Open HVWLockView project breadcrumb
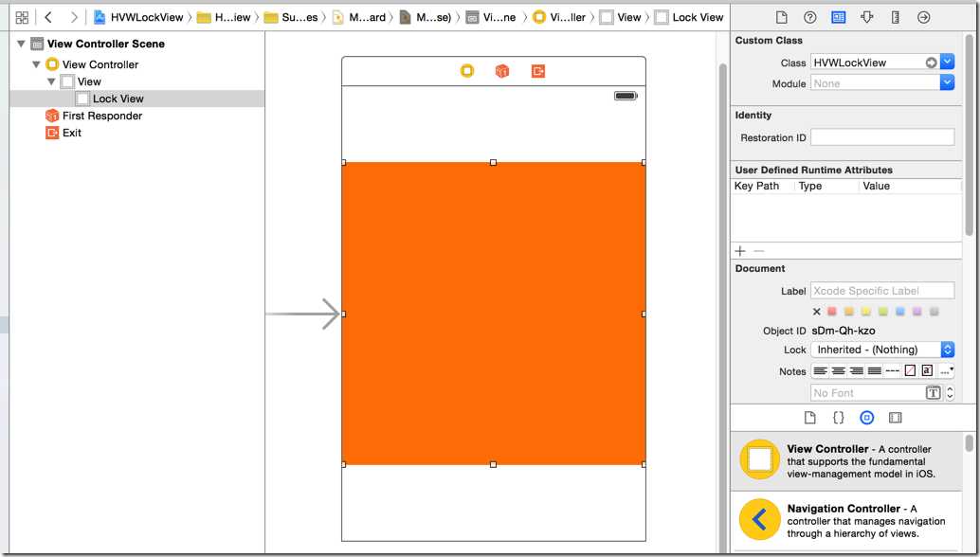980x557 pixels. (x=138, y=17)
